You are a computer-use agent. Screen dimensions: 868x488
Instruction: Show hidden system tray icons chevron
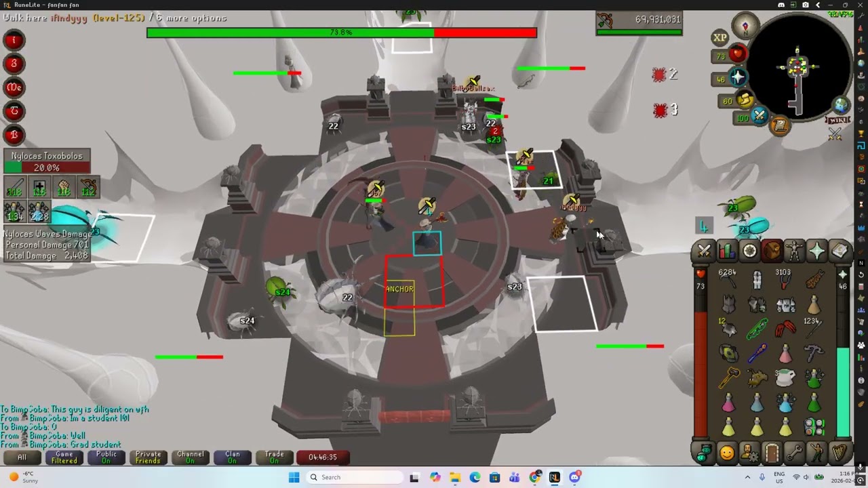(x=748, y=477)
